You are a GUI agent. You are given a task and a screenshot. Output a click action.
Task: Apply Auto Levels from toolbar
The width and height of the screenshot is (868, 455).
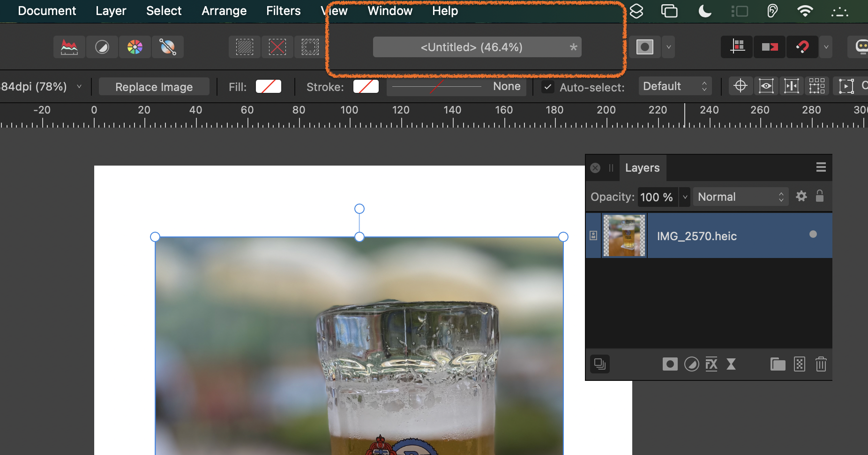click(69, 47)
